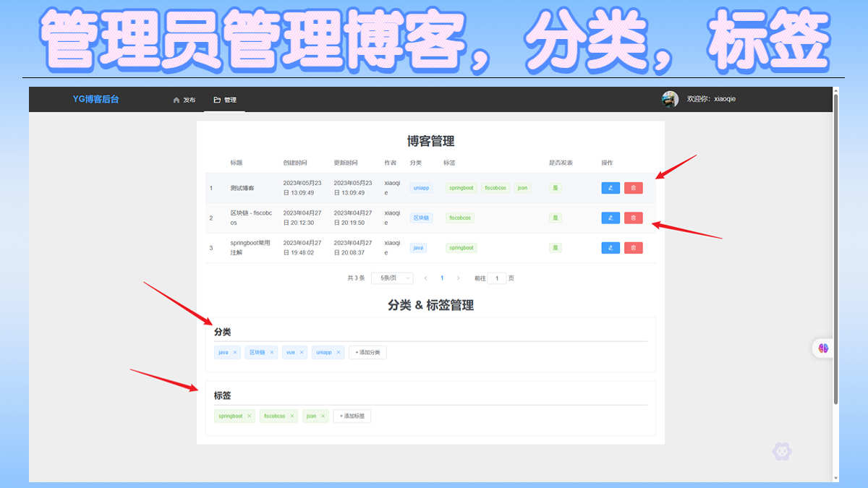The image size is (868, 488).
Task: Remove the 区块链 category tag
Action: click(x=272, y=353)
